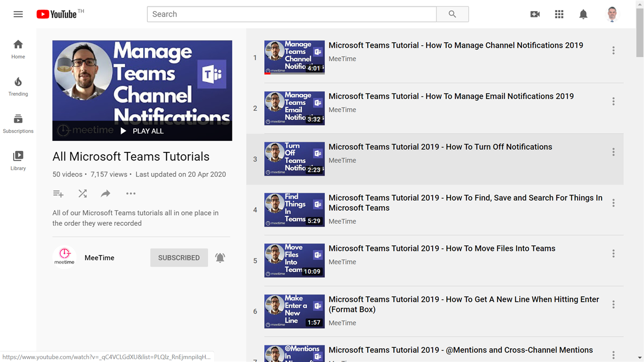Open thumbnail of Manage Channel Notifications video

(294, 57)
